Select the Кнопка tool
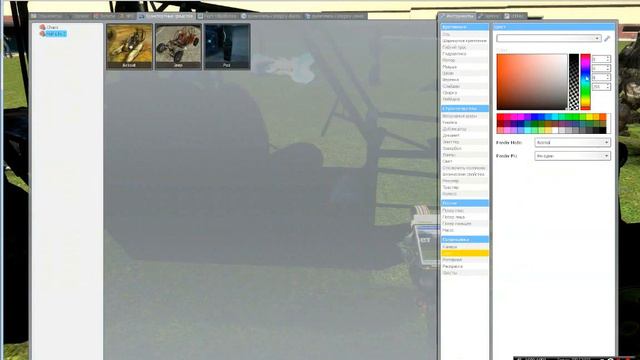Screen dimensions: 640x360 click(x=464, y=122)
